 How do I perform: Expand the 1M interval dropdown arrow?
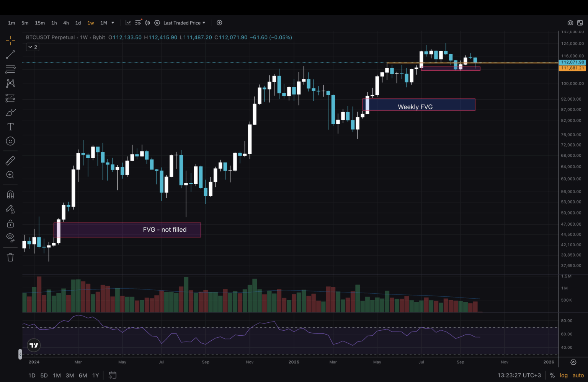tap(113, 23)
